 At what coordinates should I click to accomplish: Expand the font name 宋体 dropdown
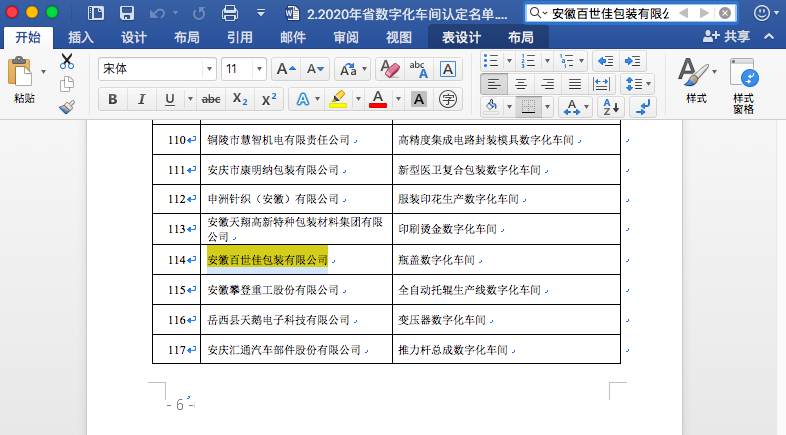(209, 69)
